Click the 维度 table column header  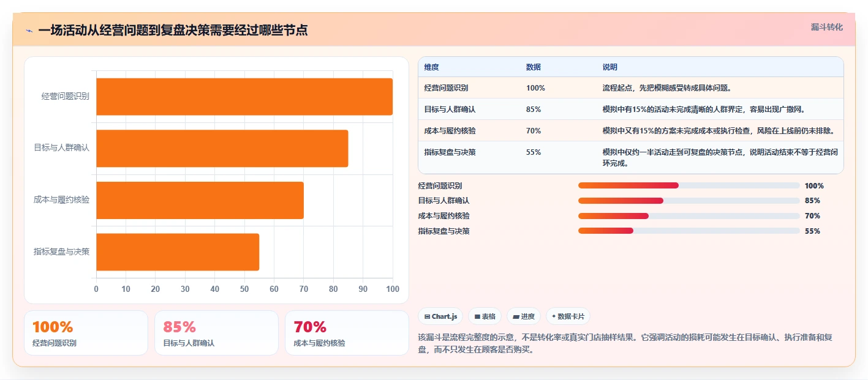(432, 67)
